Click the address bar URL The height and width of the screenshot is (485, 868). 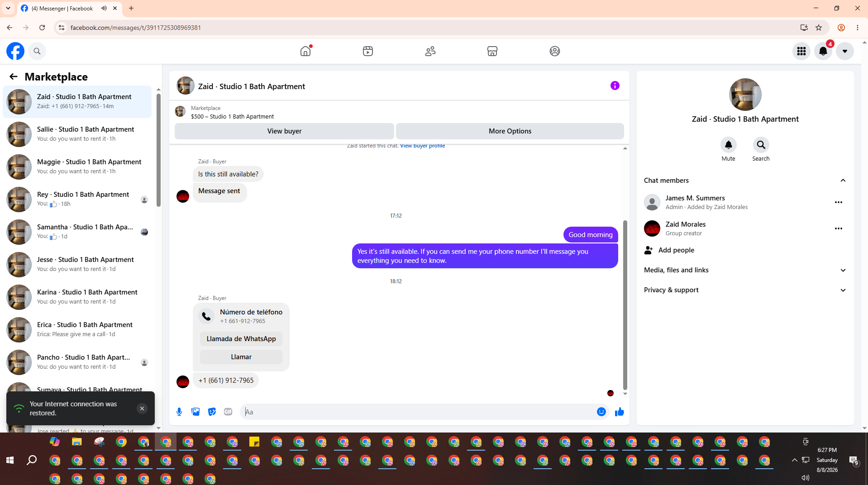(136, 28)
